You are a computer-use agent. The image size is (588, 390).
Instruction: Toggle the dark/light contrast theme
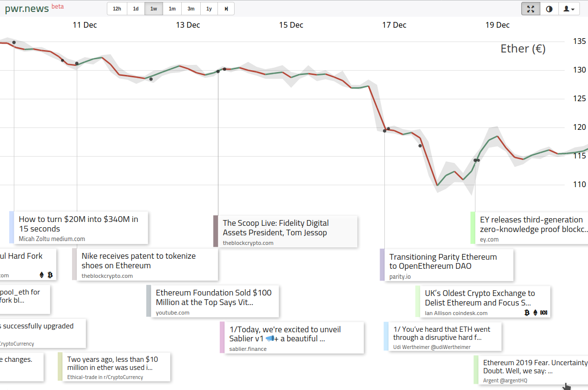[549, 9]
